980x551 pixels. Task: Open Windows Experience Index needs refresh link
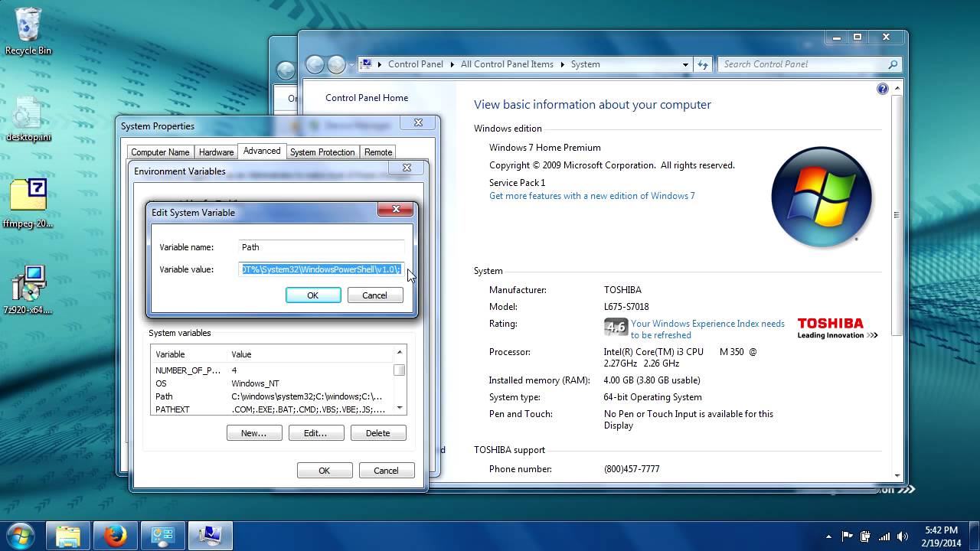coord(707,329)
